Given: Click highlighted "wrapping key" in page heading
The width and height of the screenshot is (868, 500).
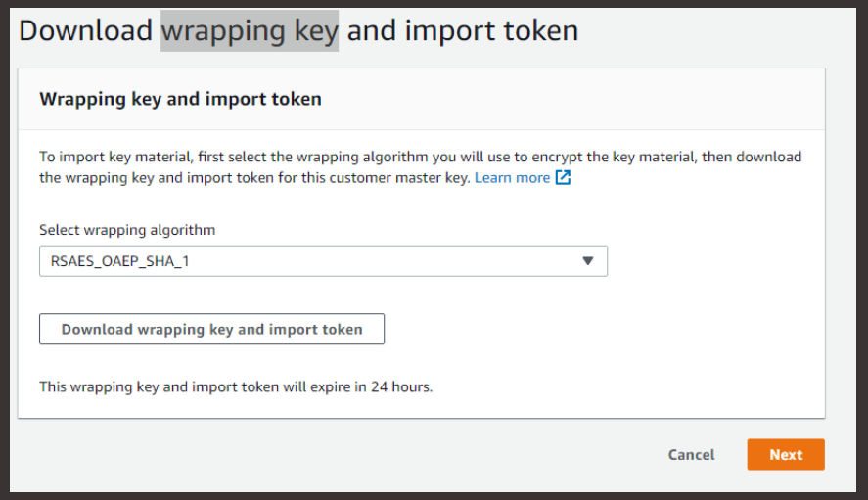Looking at the screenshot, I should [x=250, y=30].
